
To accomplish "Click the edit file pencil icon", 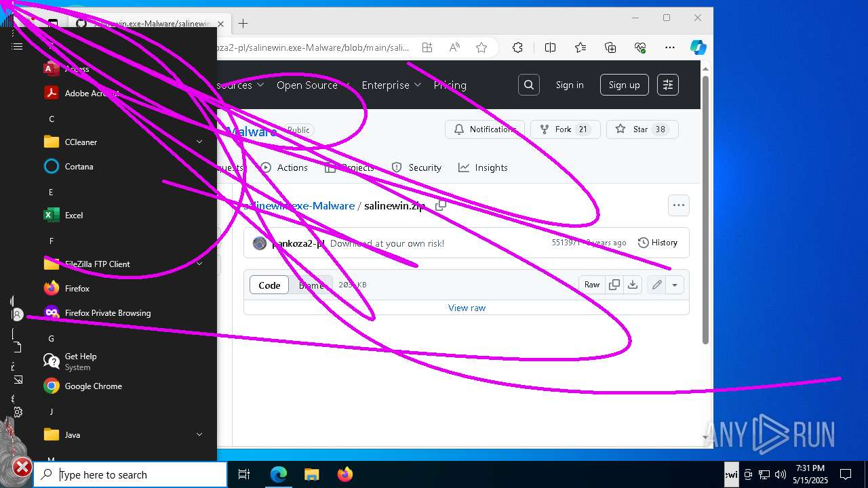I will (x=656, y=285).
